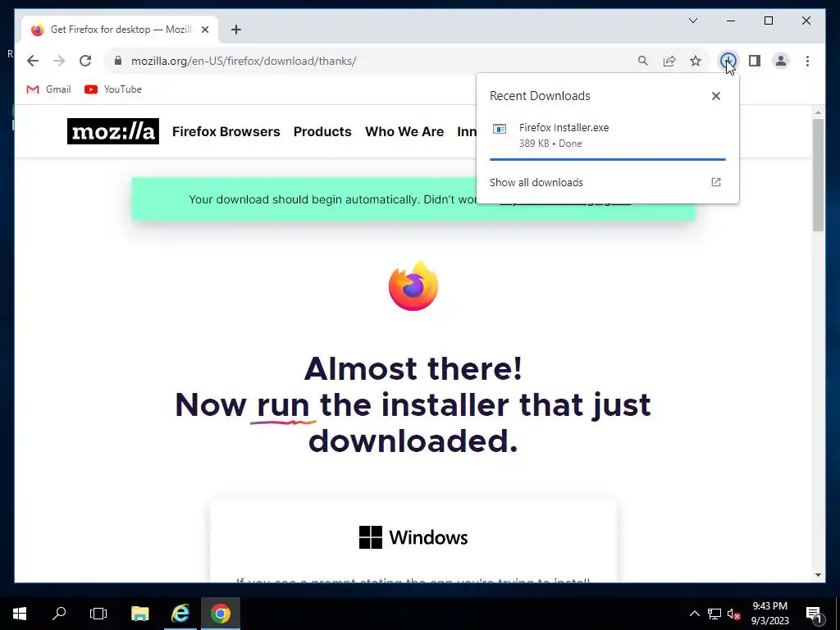Open the Chrome side panel
The image size is (840, 630).
click(x=755, y=61)
